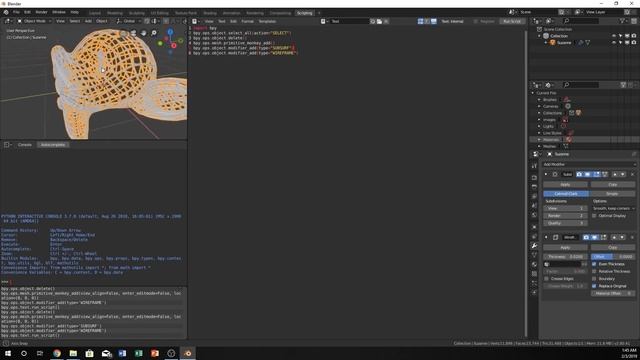This screenshot has width=640, height=360.
Task: Click the viewport pan hand gizmo
Action: click(144, 33)
